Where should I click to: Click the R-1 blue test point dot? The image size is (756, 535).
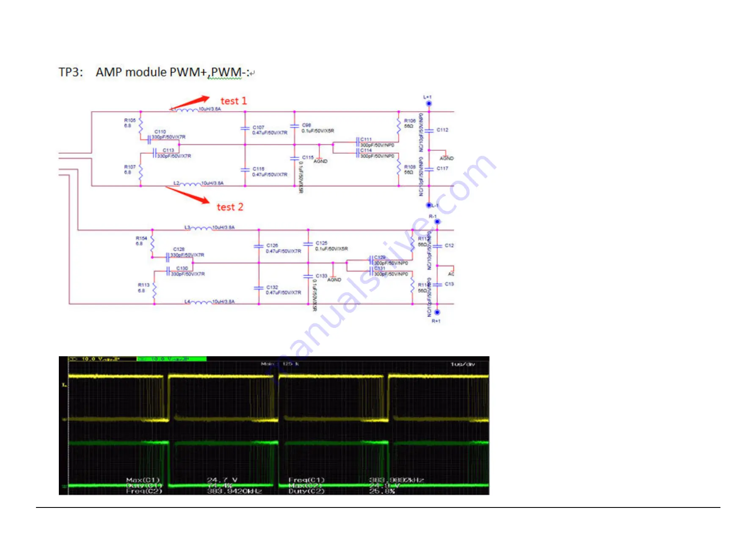437,222
